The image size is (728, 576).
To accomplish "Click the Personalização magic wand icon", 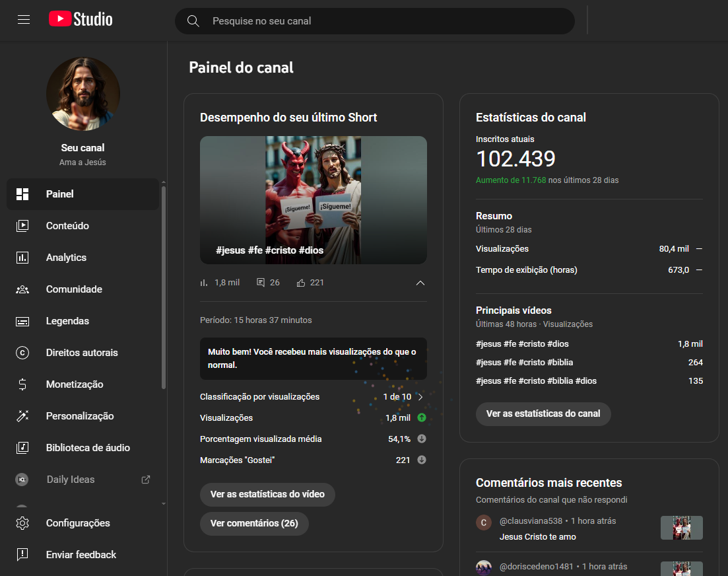I will pyautogui.click(x=22, y=416).
